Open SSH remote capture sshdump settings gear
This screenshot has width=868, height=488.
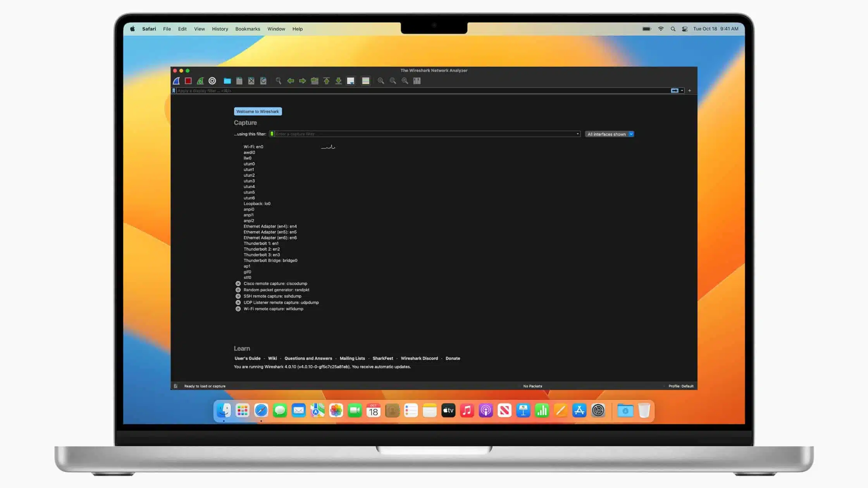point(238,296)
